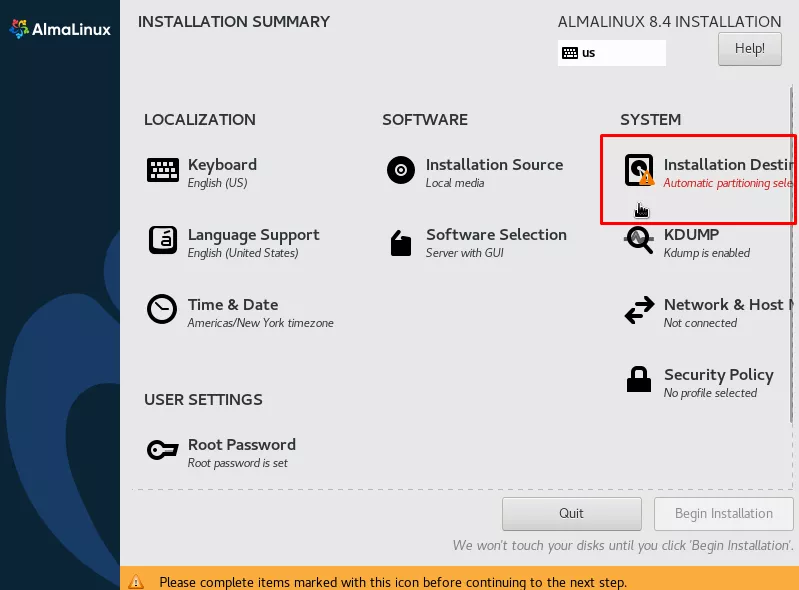Click English (US) keyboard text
Image resolution: width=799 pixels, height=590 pixels.
point(217,183)
